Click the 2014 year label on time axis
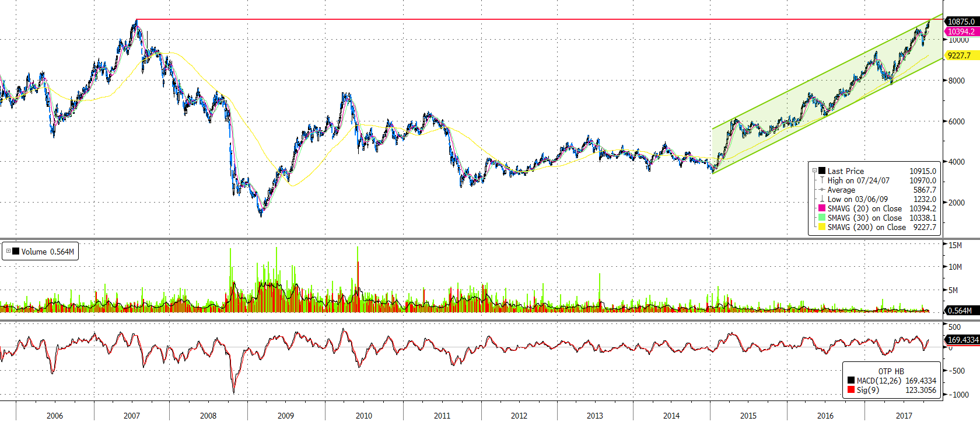This screenshot has width=980, height=425. click(671, 416)
